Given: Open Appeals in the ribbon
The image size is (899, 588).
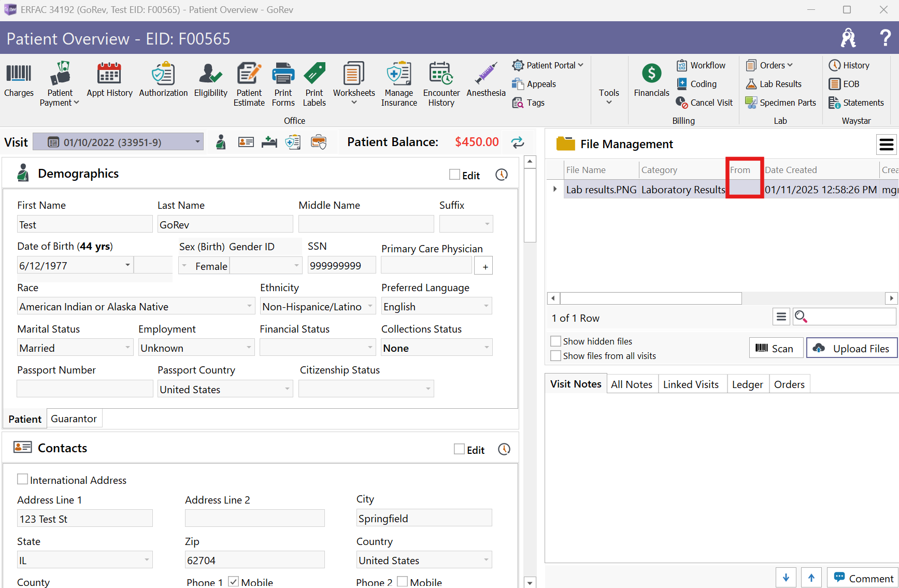Looking at the screenshot, I should coord(534,84).
